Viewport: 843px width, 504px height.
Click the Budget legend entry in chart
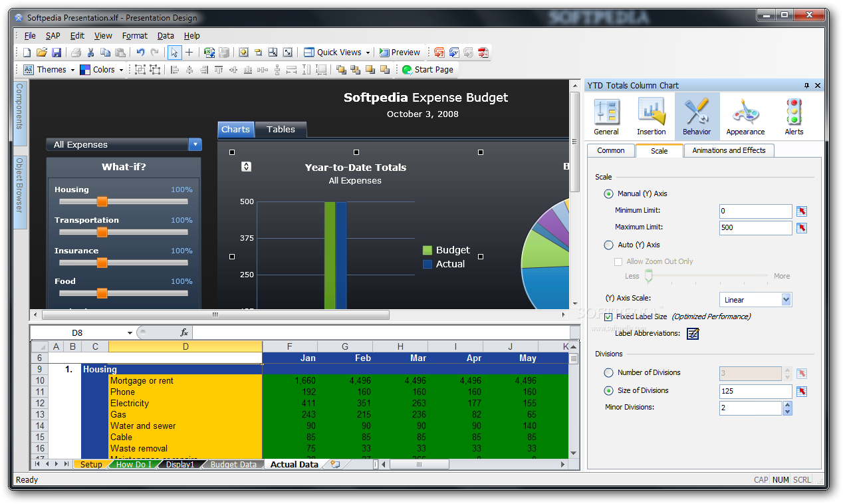[446, 250]
